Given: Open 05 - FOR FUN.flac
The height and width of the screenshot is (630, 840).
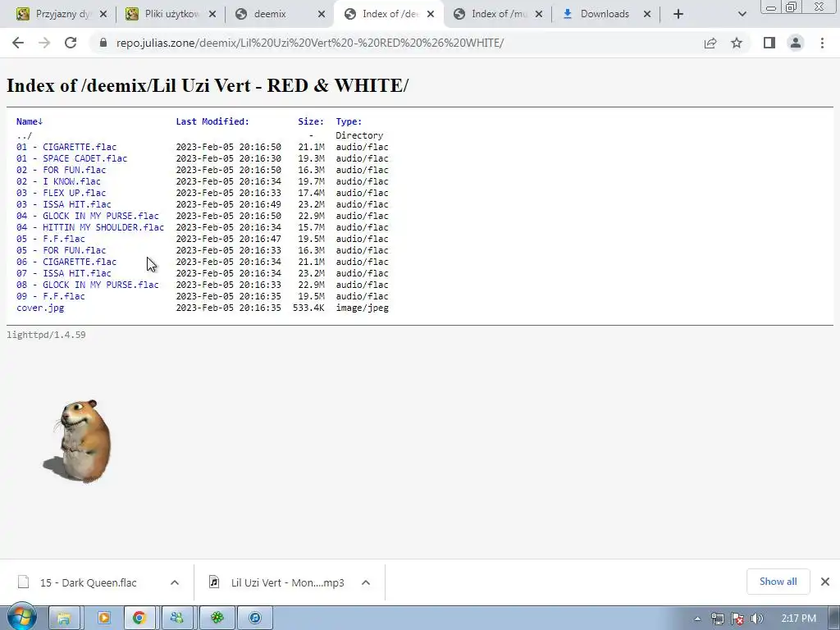Looking at the screenshot, I should click(x=61, y=251).
